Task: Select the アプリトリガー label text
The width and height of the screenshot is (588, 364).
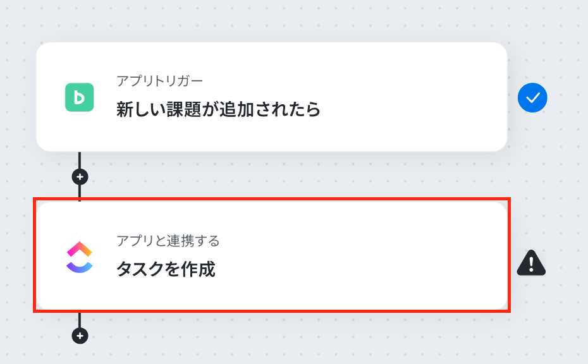Action: point(160,81)
